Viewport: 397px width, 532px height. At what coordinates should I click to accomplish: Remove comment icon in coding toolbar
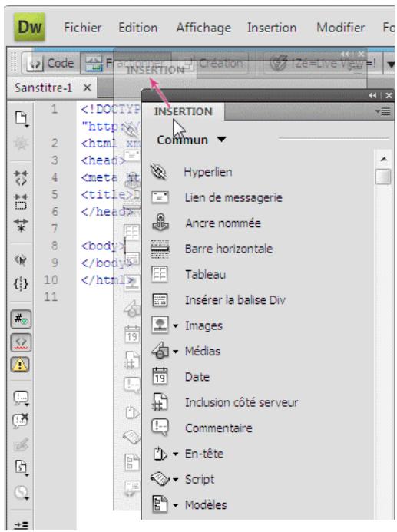coord(21,421)
